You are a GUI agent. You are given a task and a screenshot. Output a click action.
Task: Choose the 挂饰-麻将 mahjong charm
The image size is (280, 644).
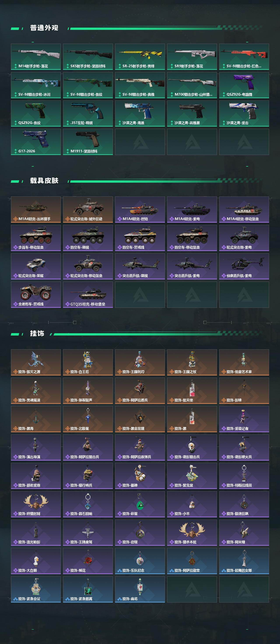[140, 589]
